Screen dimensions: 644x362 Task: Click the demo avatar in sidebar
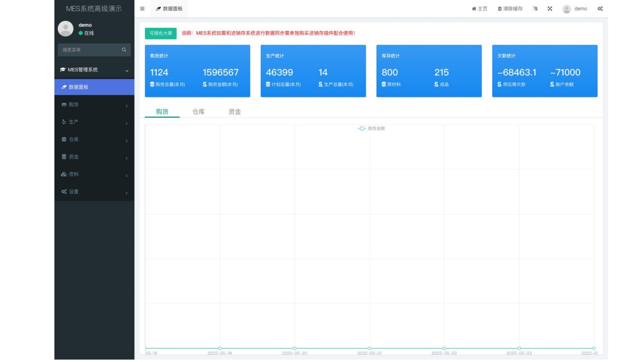66,29
